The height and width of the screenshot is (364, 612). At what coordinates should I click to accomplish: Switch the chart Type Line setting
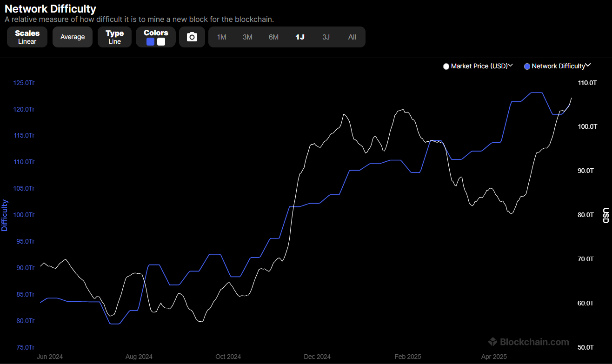114,37
